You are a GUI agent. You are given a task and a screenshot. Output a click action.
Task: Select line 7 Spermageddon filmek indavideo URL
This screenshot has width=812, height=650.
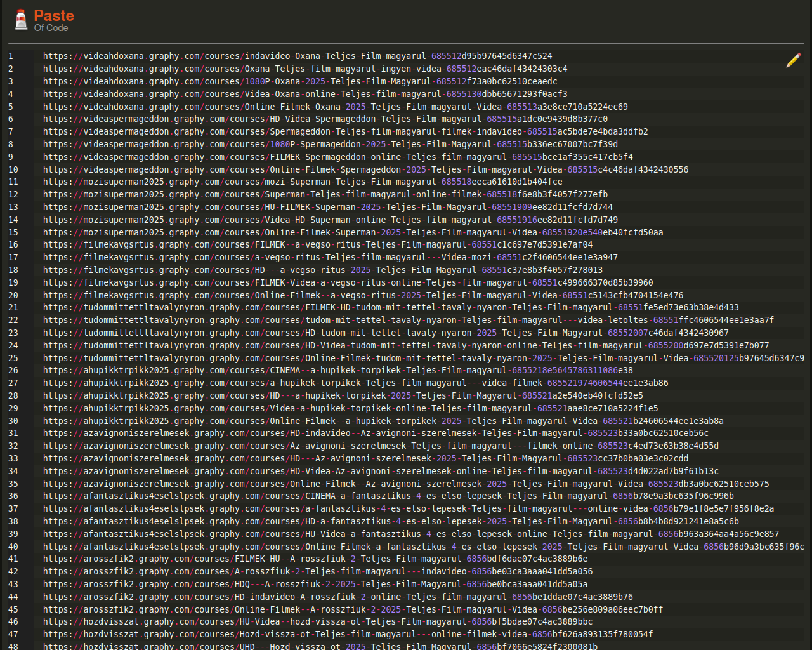[346, 131]
